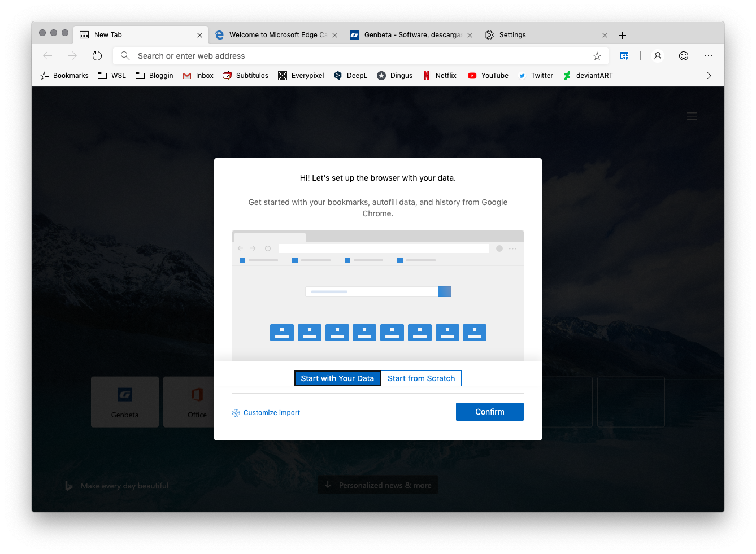Open the page settings hamburger menu
This screenshot has width=756, height=554.
click(692, 116)
